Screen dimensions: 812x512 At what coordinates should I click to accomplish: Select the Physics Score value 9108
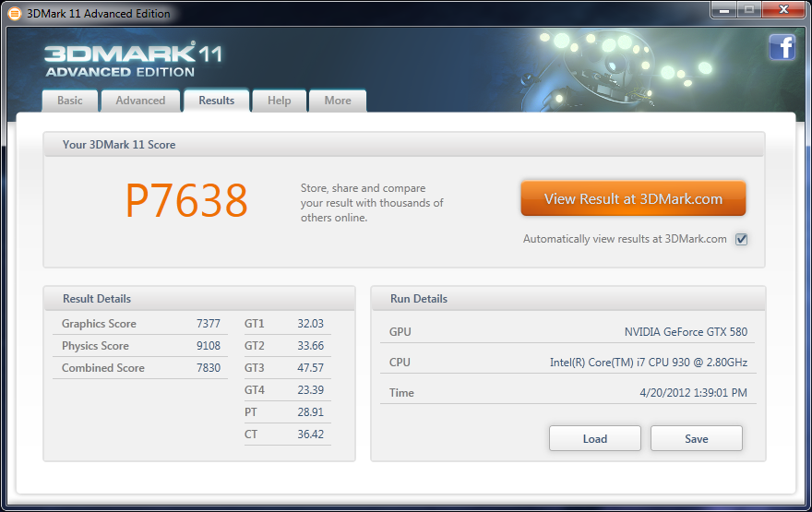pyautogui.click(x=209, y=346)
